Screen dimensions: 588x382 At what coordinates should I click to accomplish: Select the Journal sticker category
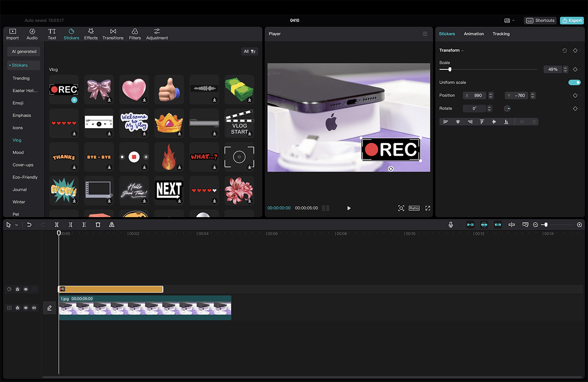point(20,190)
